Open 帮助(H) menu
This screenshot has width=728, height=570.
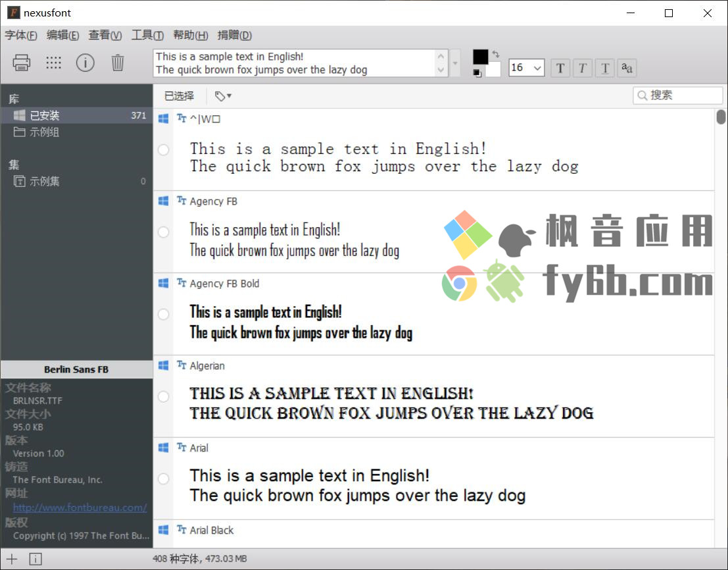pyautogui.click(x=190, y=36)
